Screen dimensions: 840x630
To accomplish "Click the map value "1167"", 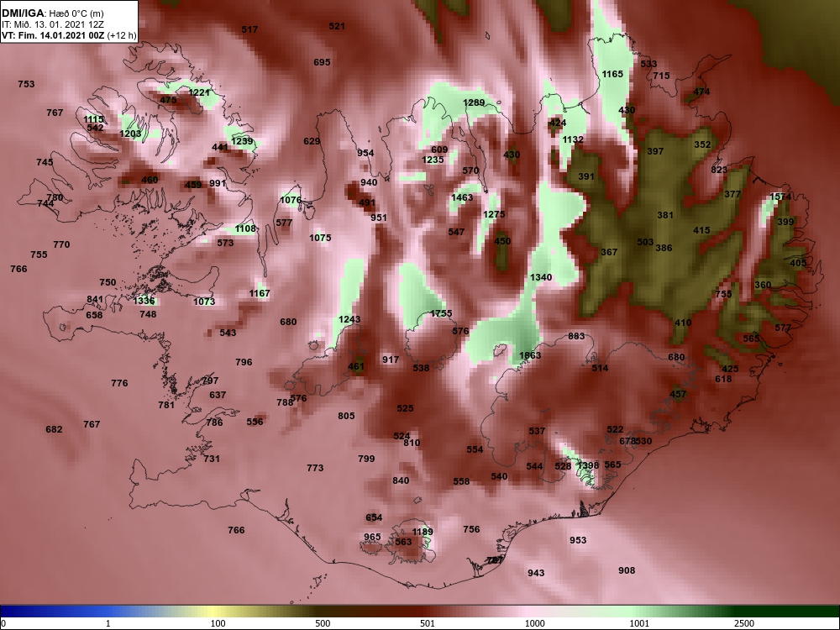I will 260,293.
